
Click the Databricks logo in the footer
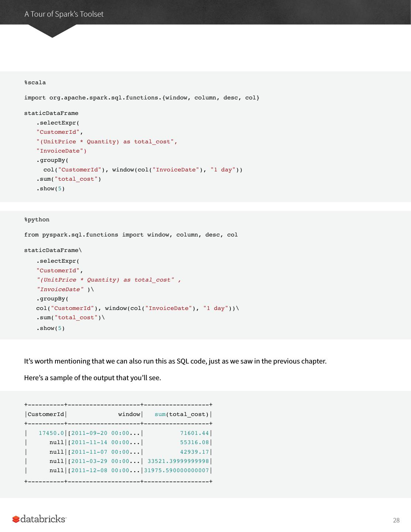click(x=39, y=519)
